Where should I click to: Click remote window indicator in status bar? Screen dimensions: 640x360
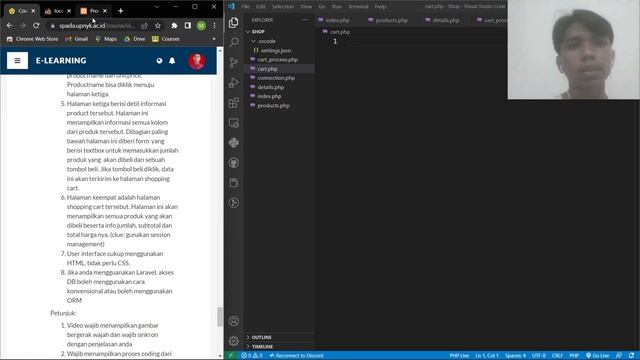pyautogui.click(x=231, y=356)
